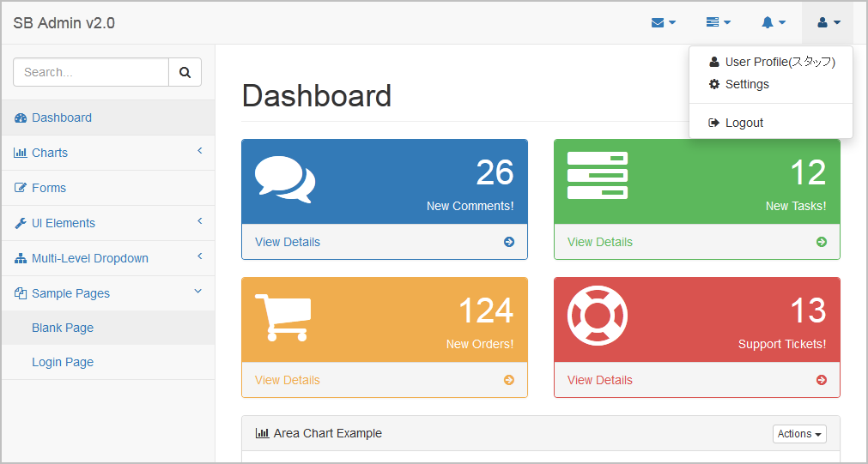Click the Area Chart Example heading
The height and width of the screenshot is (464, 868).
coord(328,433)
